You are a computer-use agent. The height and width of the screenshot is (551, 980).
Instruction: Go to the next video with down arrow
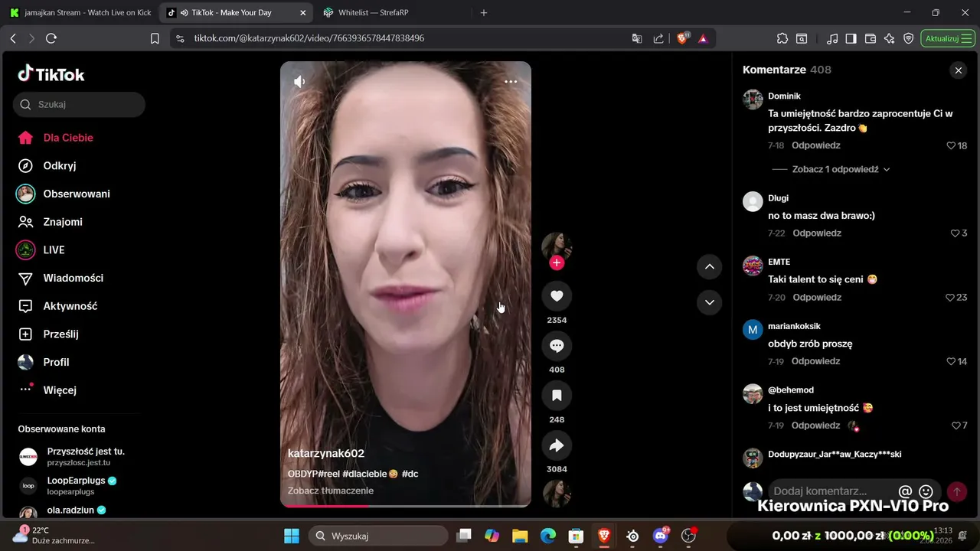tap(709, 302)
